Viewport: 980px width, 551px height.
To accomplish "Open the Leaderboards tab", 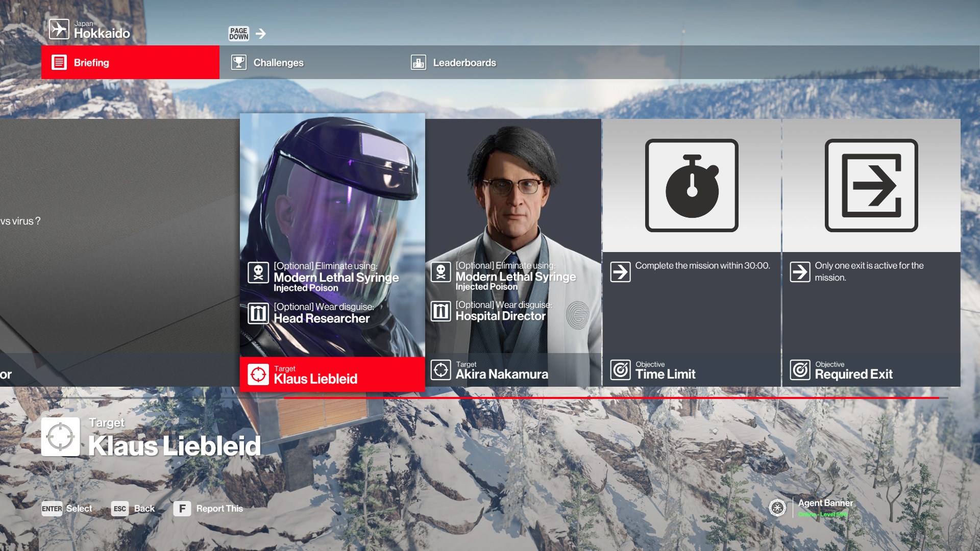I will point(463,63).
